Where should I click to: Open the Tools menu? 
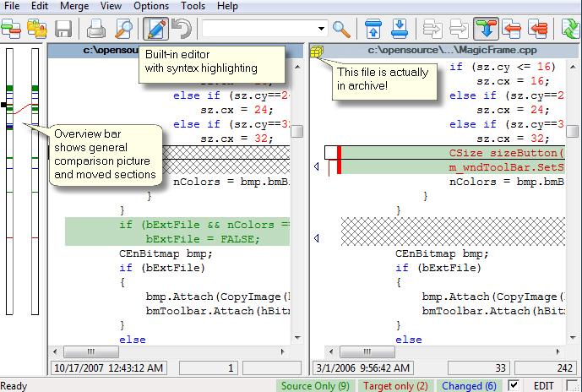(193, 6)
